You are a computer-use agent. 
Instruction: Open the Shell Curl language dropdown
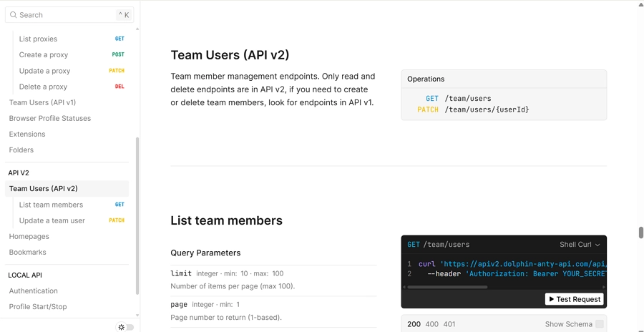(580, 245)
